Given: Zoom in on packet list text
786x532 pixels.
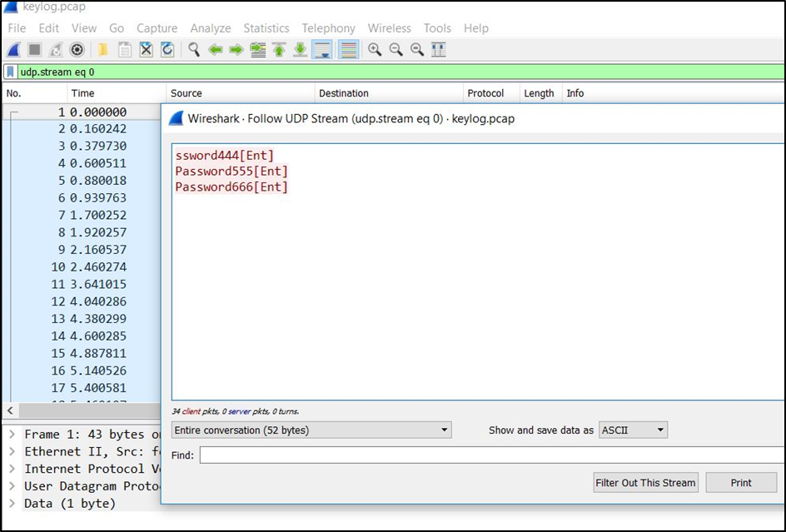Looking at the screenshot, I should pos(375,50).
